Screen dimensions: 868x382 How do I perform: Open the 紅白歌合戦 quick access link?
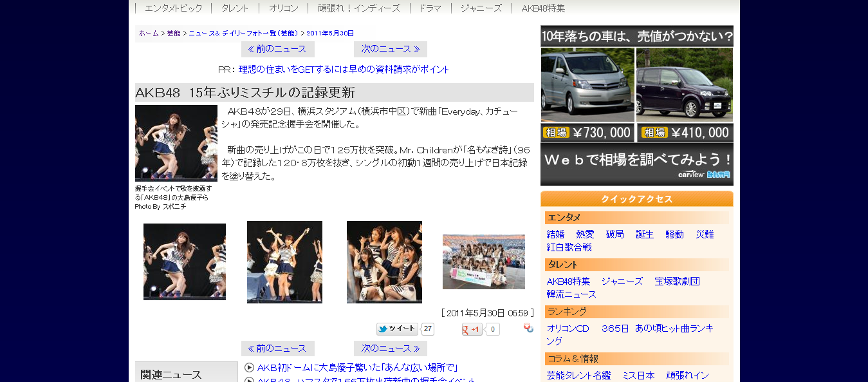[x=569, y=247]
